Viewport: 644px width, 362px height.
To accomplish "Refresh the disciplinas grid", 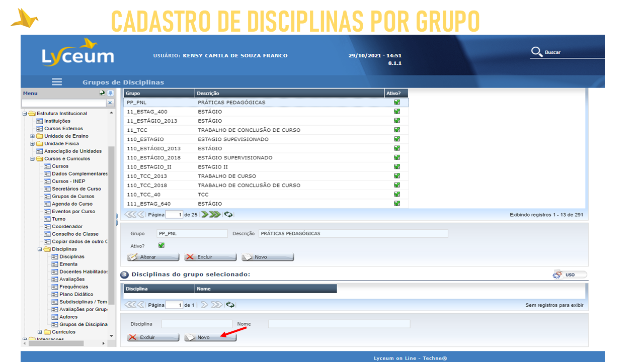I will coord(230,305).
